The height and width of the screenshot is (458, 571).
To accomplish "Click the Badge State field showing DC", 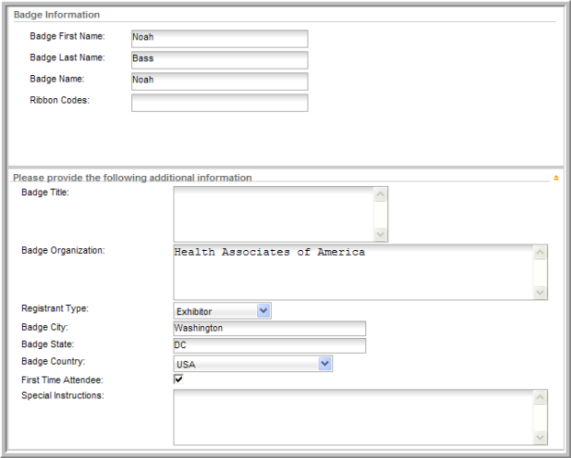I will pos(269,346).
